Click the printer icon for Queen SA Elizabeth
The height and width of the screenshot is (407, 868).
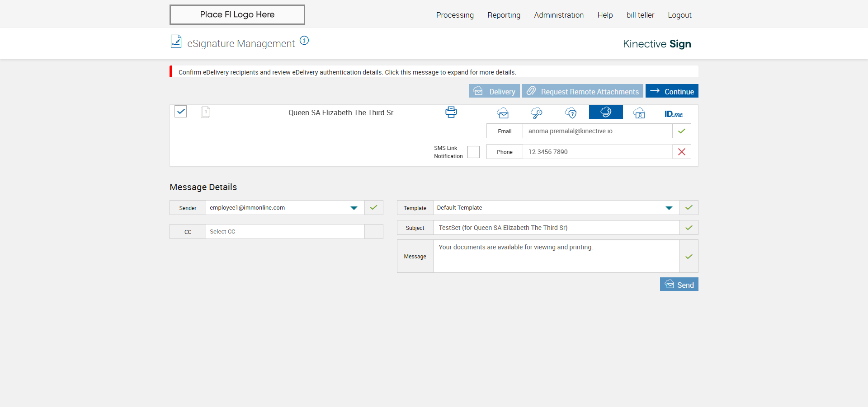tap(451, 112)
